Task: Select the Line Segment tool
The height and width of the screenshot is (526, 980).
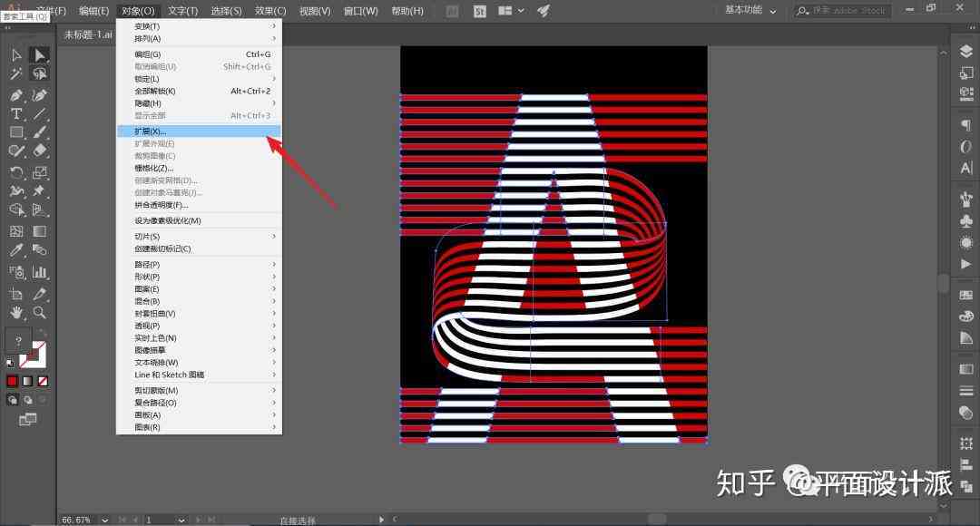Action: [39, 113]
